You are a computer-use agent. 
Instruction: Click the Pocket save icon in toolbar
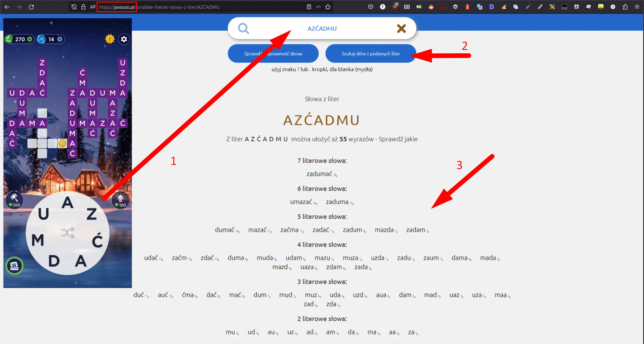[x=371, y=7]
